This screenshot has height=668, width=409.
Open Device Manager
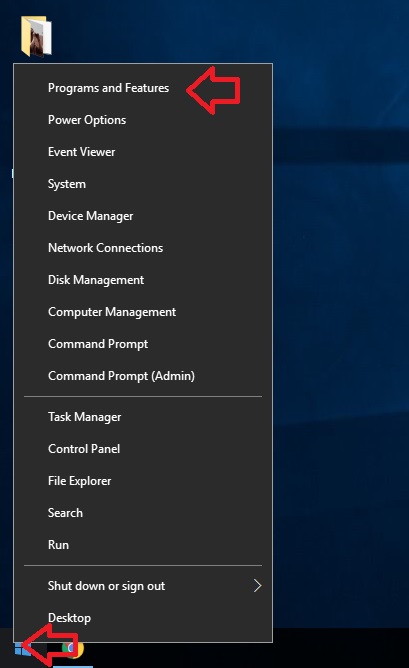tap(90, 216)
